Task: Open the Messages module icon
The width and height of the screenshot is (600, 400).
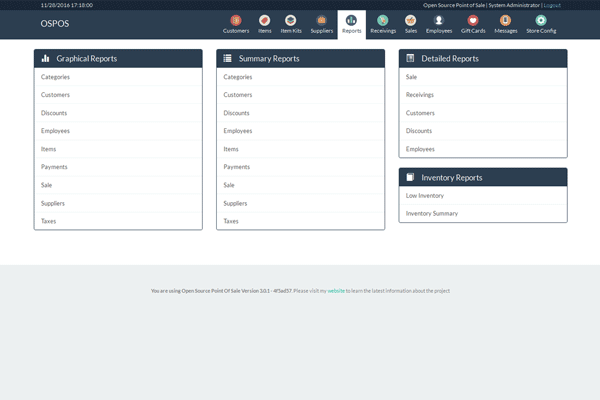Action: tap(505, 20)
